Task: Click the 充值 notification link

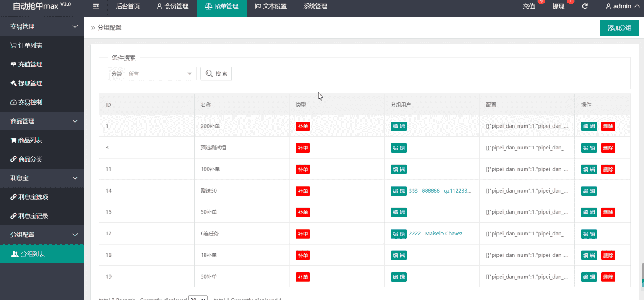Action: [529, 6]
